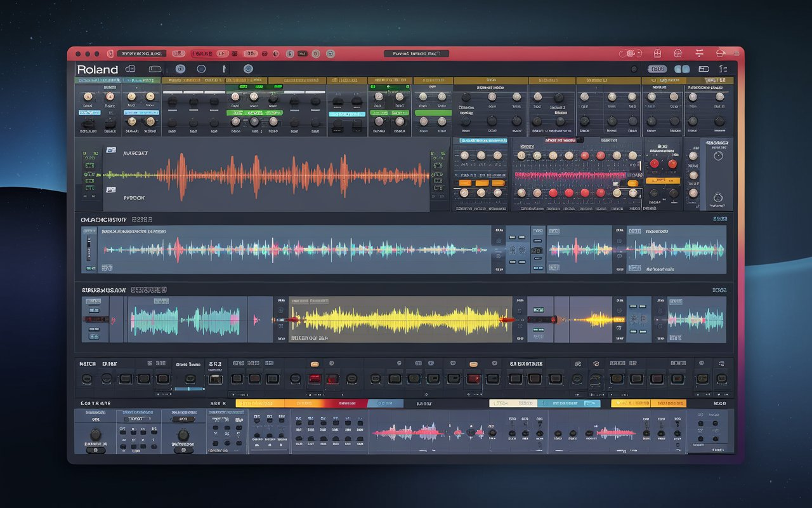Click the house-shaped icon in the red title bar

tap(658, 53)
